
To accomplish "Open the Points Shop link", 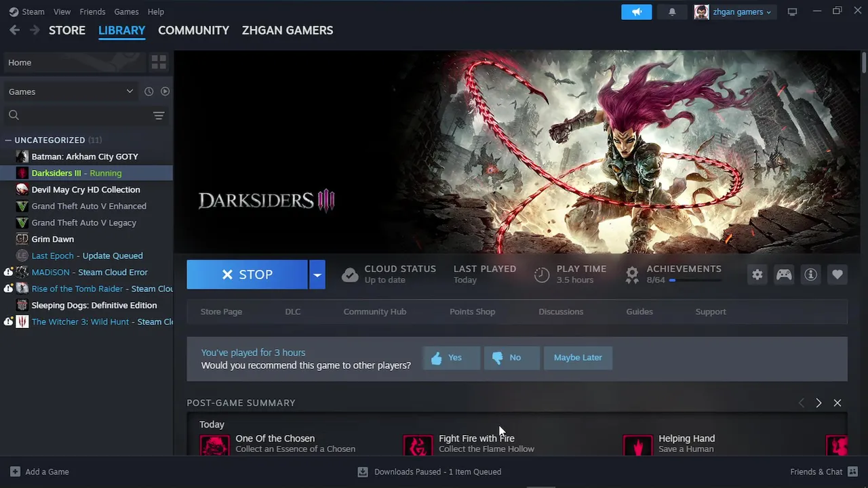I will point(473,312).
